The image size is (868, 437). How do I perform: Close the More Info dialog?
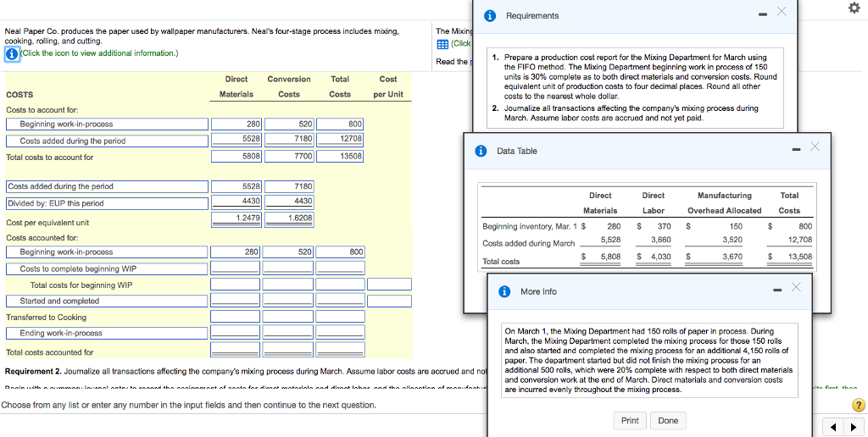tap(796, 286)
